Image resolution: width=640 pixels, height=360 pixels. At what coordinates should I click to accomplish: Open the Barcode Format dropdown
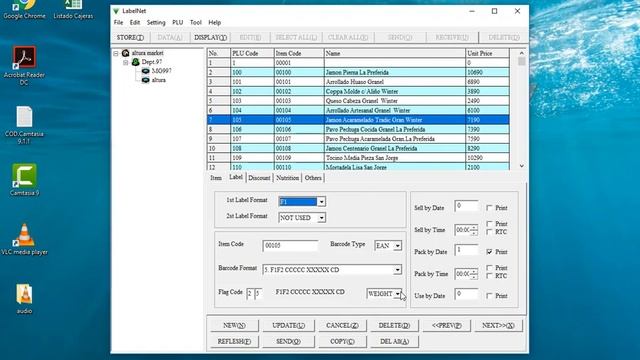397,270
